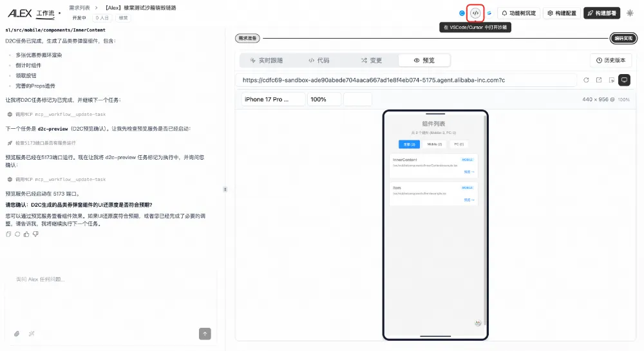Open the empty dropdown next to 100%

[357, 99]
